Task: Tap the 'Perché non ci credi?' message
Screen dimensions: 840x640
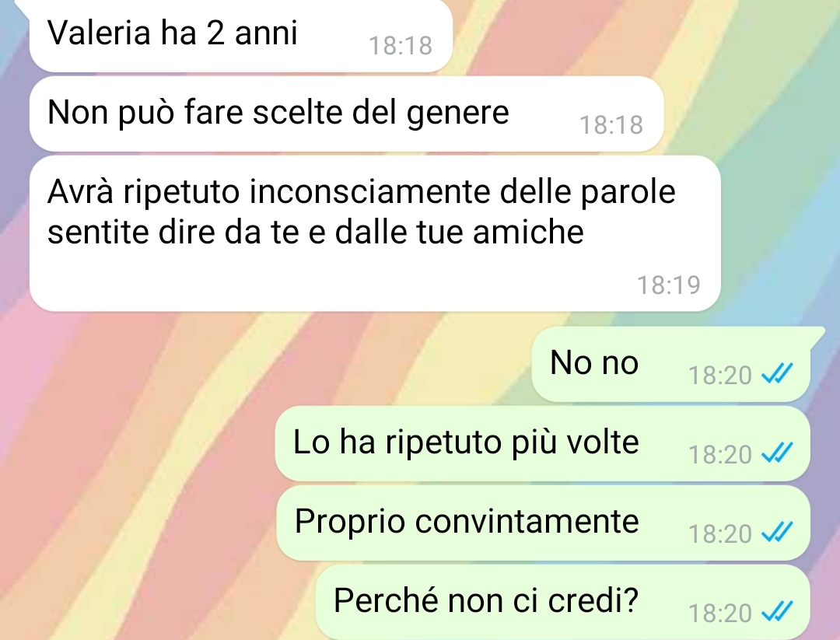Action: pyautogui.click(x=562, y=602)
